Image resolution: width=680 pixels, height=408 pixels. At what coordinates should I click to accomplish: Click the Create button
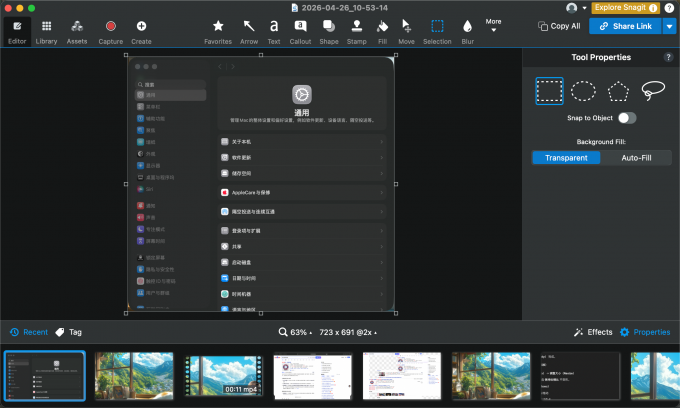click(x=141, y=32)
